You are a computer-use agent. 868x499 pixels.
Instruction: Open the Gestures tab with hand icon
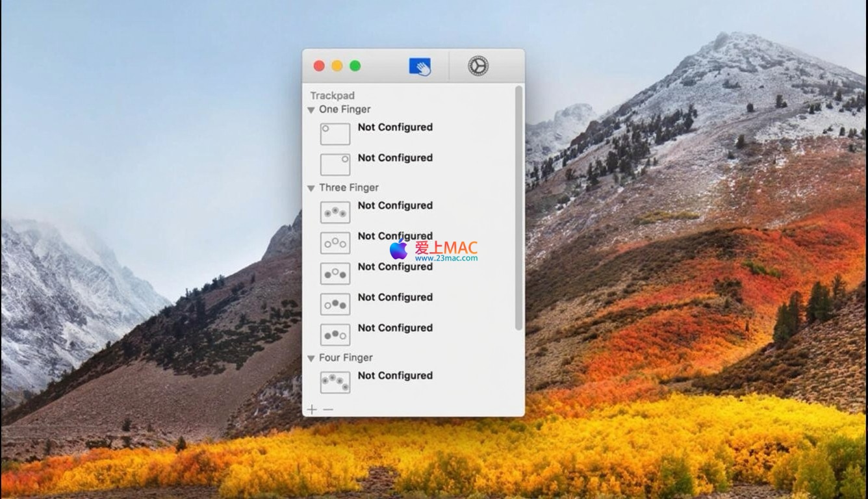[x=420, y=66]
